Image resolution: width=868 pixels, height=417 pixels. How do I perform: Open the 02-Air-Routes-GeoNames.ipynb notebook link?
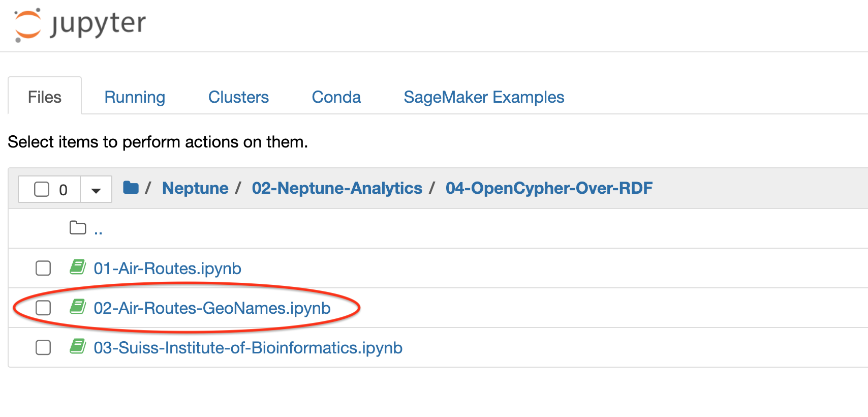click(x=212, y=308)
